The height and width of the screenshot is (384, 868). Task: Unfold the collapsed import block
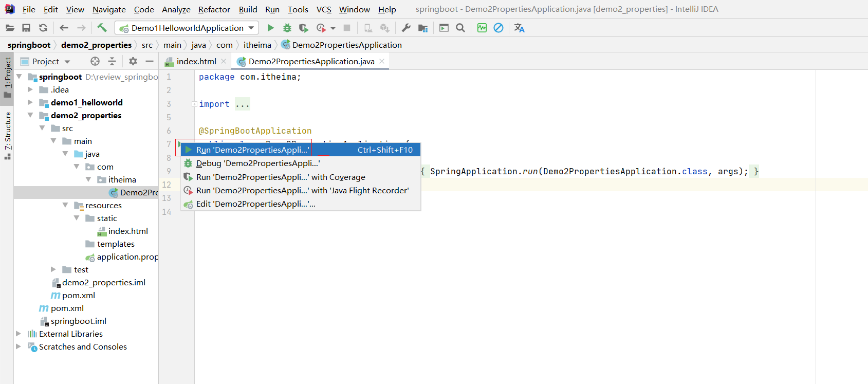pos(195,104)
